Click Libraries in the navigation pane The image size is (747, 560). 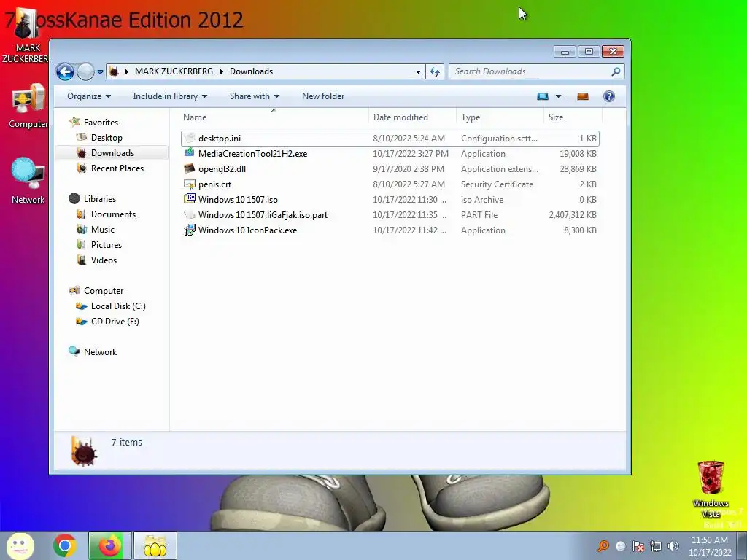click(99, 198)
